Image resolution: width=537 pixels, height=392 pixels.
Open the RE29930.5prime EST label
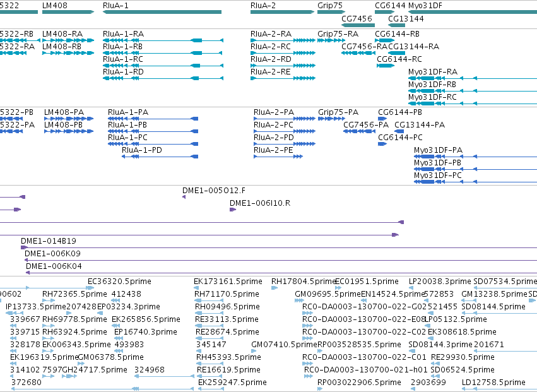(x=463, y=357)
